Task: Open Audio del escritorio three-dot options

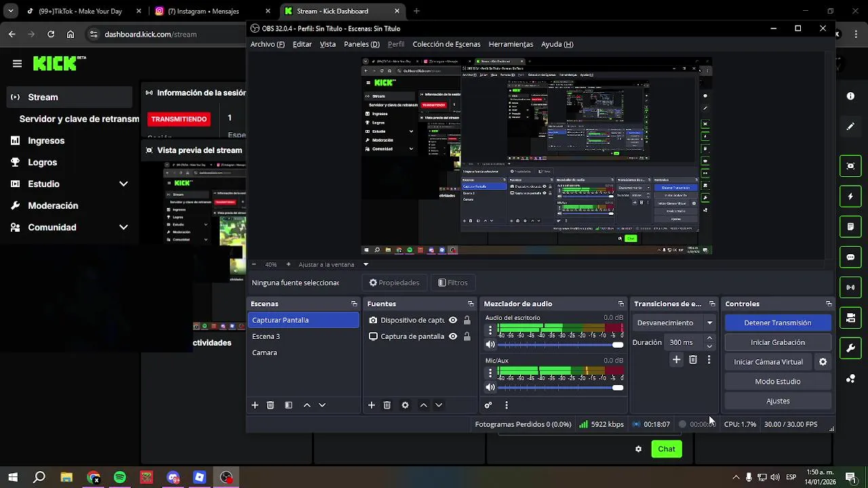Action: 490,331
